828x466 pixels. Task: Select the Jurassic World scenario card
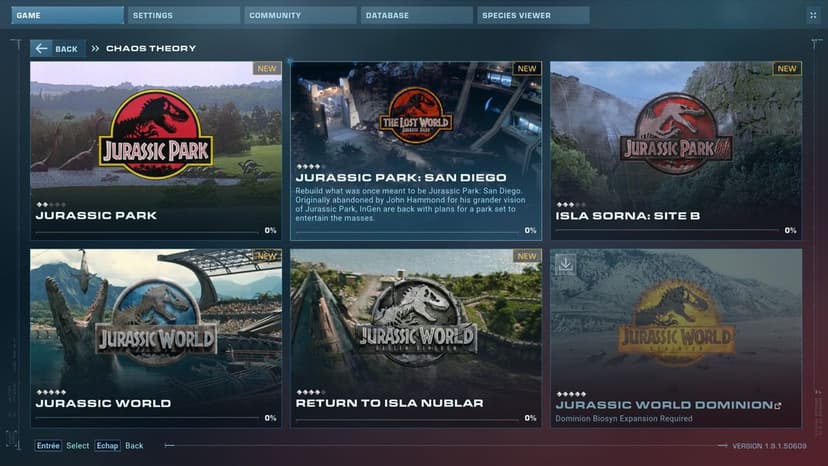[x=156, y=338]
